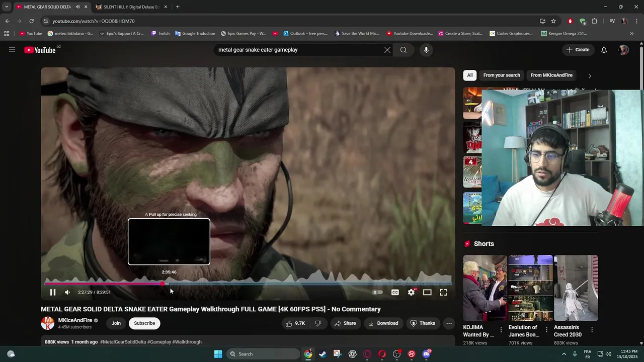Screen dimensions: 644x362
Task: Switch to theater mode
Action: (x=427, y=292)
